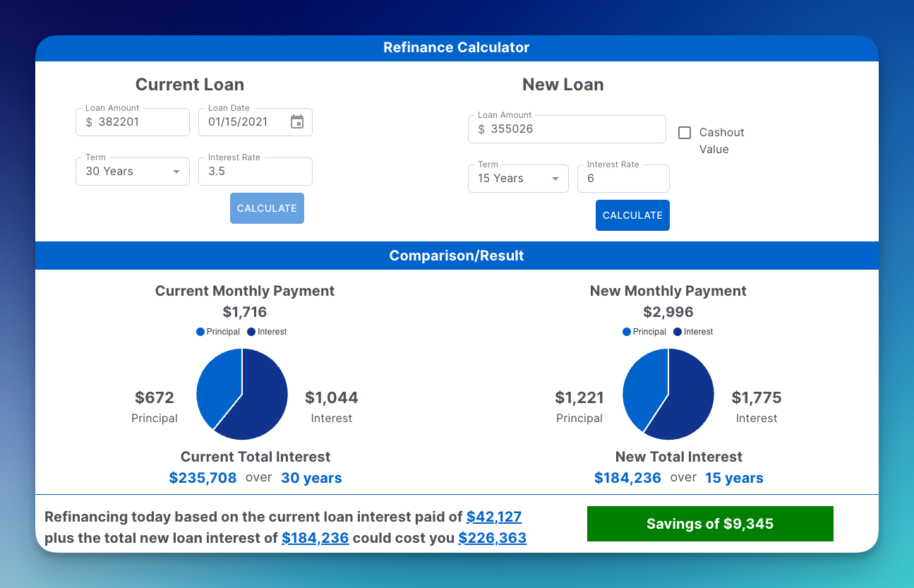Screen dimensions: 914x588
Task: Open the New Loan Term dropdown showing 15 Years
Action: (518, 178)
